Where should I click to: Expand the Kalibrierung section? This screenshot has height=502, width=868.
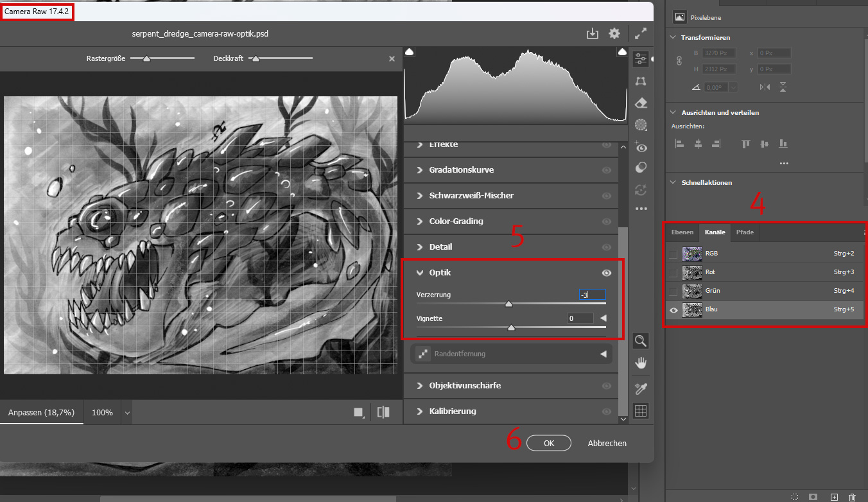tap(452, 411)
